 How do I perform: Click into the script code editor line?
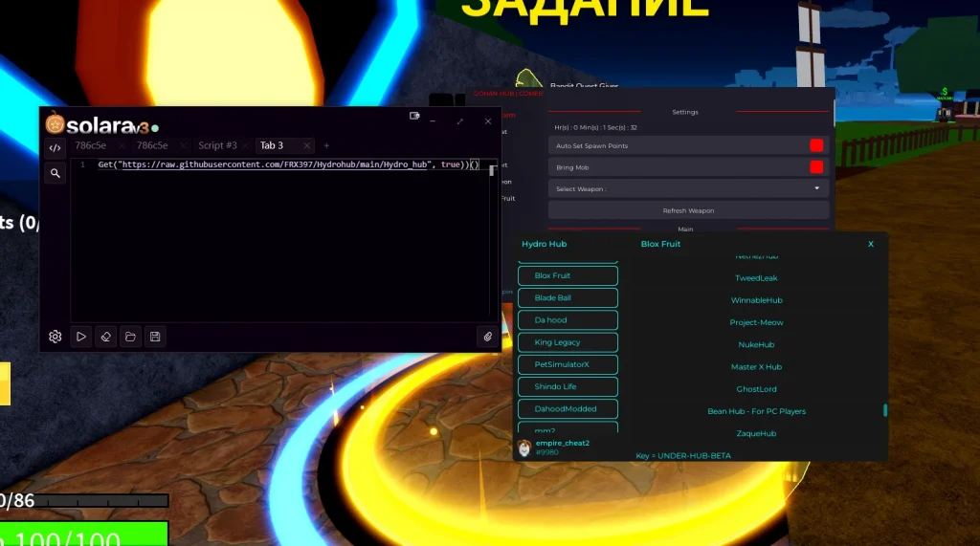pos(287,165)
